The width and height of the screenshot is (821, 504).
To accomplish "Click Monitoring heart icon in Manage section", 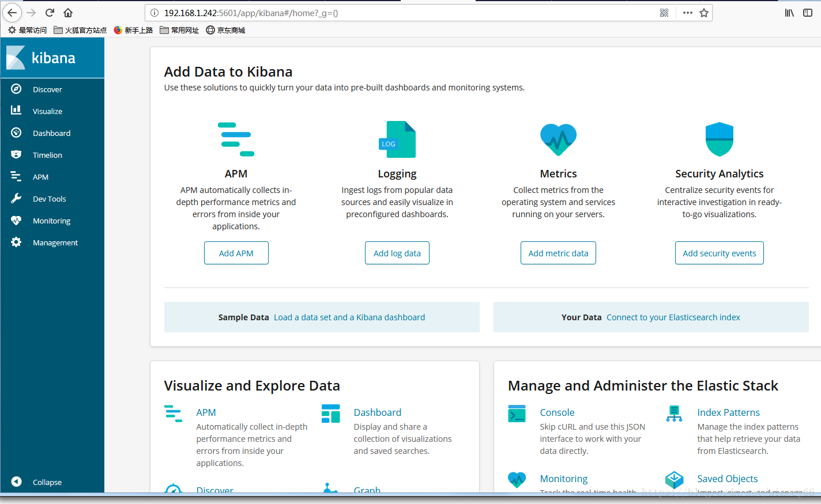I will [x=517, y=479].
